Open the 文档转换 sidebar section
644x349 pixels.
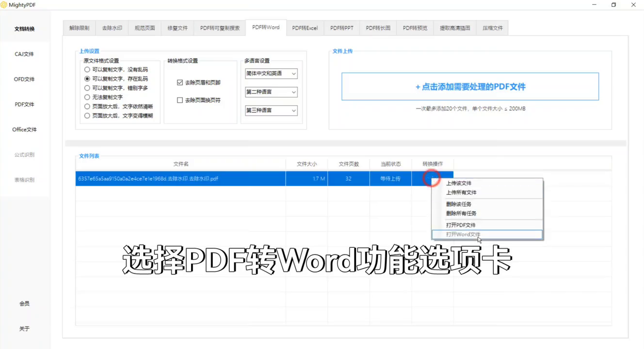pos(24,29)
